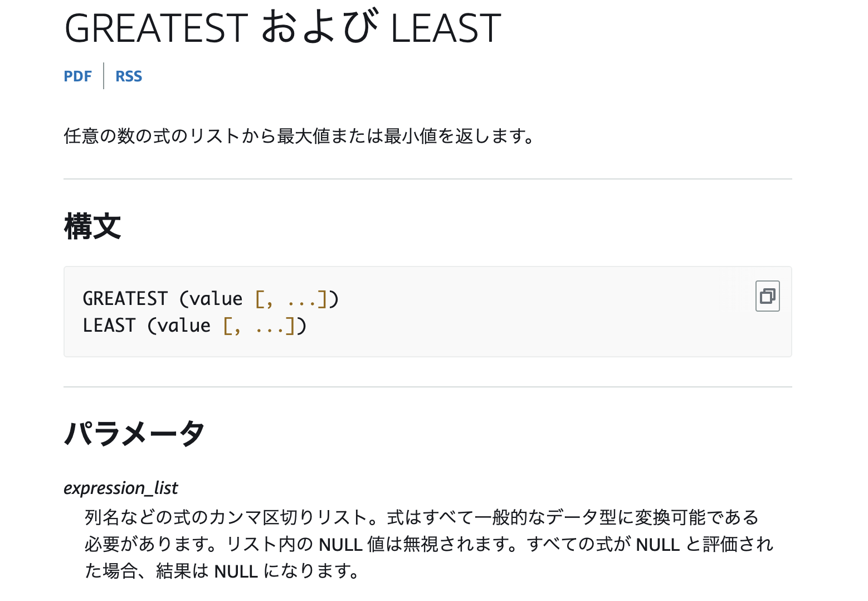
Task: Click the intro sentence about 最大値または最小値
Action: pyautogui.click(x=300, y=136)
